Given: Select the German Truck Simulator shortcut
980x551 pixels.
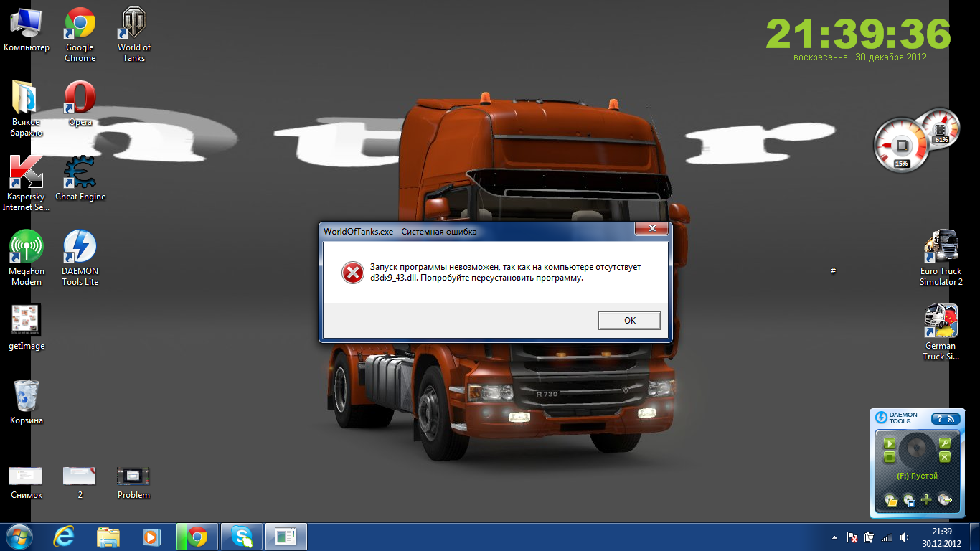Looking at the screenshot, I should (x=941, y=333).
